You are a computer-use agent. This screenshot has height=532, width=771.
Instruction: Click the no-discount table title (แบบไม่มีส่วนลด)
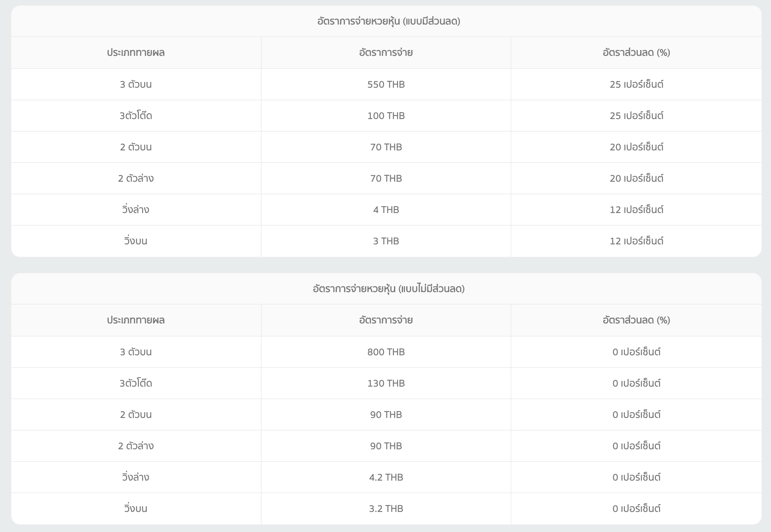[x=388, y=289]
